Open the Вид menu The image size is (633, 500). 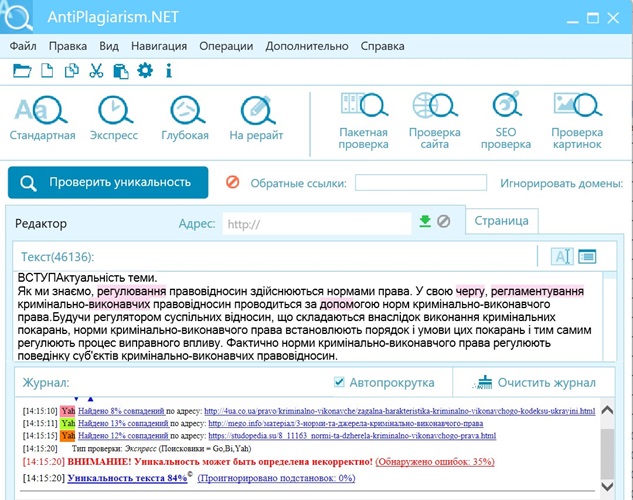(x=109, y=46)
